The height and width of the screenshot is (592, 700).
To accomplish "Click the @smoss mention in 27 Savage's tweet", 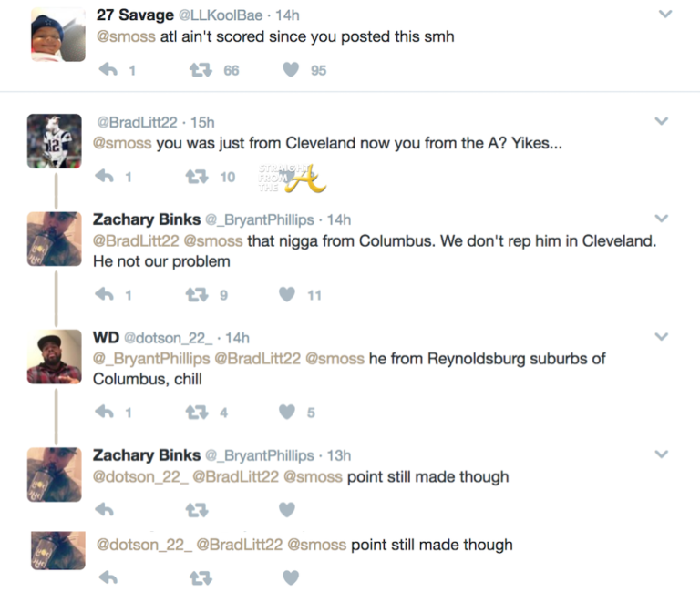I will coord(126,37).
